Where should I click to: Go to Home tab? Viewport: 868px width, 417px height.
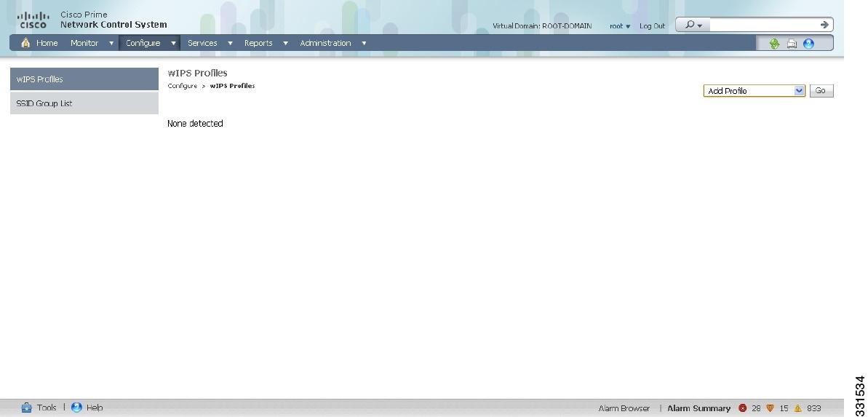(47, 43)
